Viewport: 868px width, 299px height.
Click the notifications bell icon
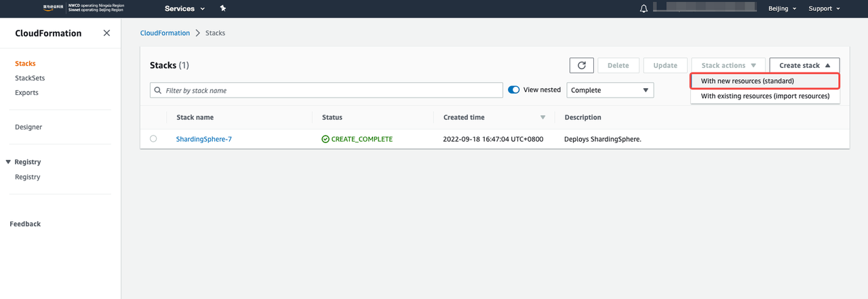point(644,9)
